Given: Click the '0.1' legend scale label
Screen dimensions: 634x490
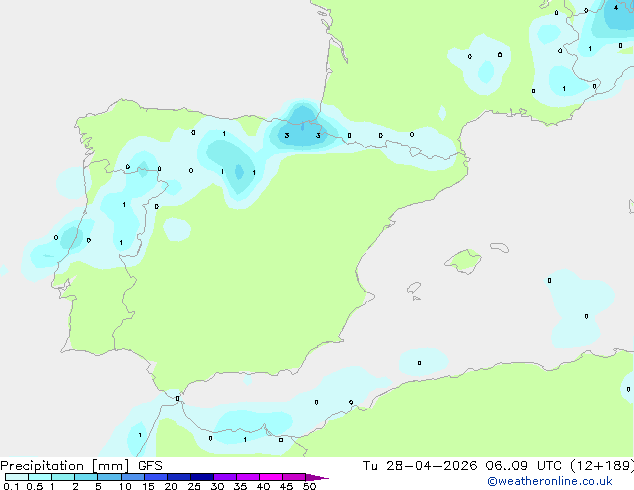Looking at the screenshot, I should (x=11, y=486).
